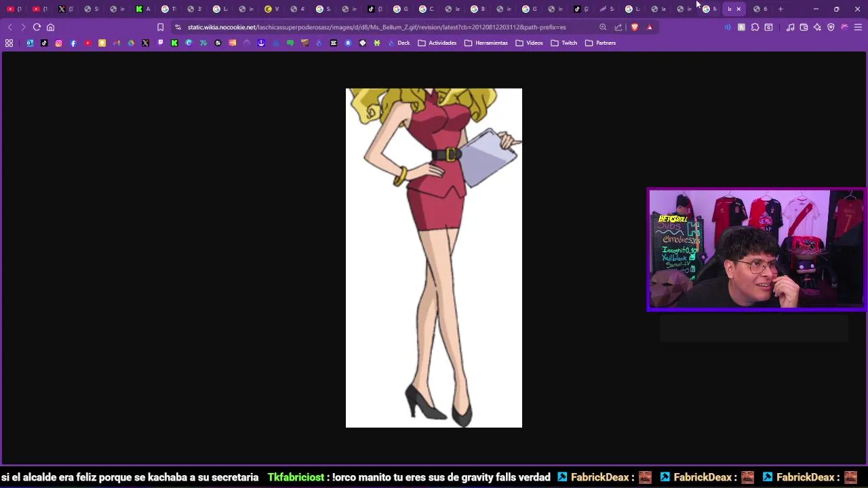
Task: Switch to the first TikTok tab
Action: pos(374,9)
